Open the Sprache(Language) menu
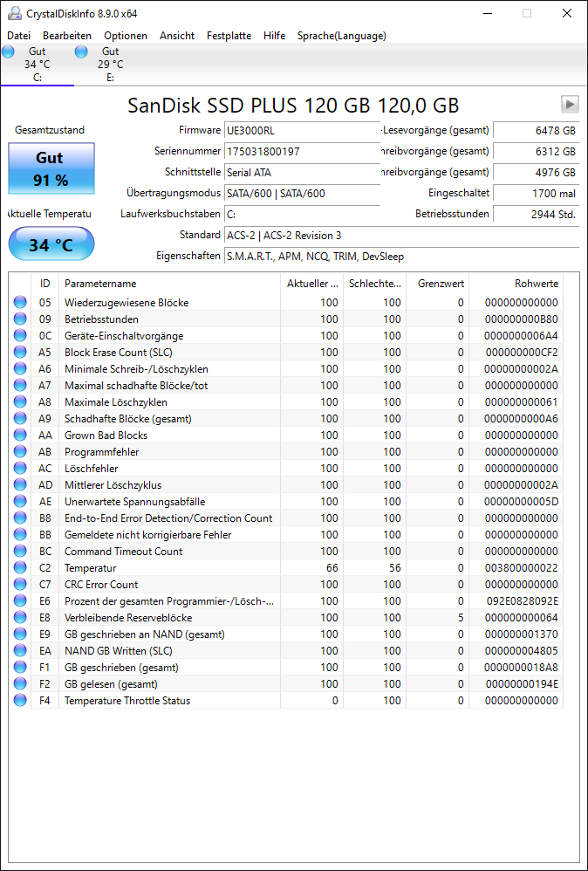Viewport: 588px width, 871px height. click(342, 36)
